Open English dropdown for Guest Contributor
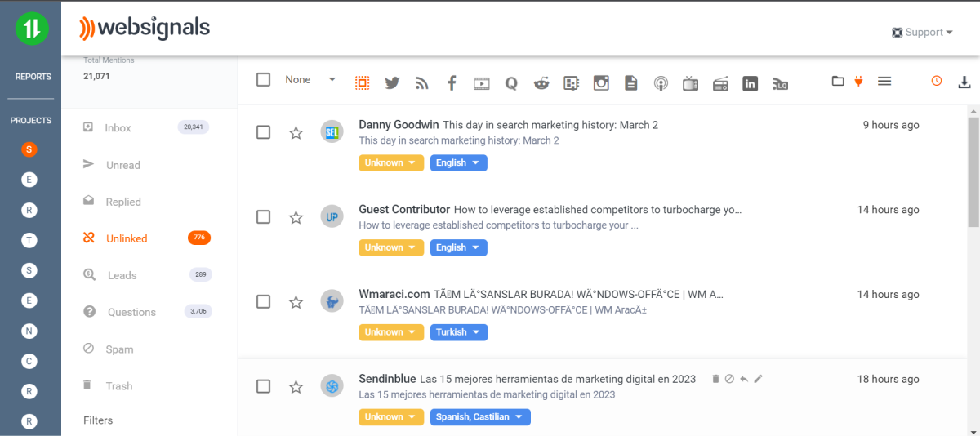This screenshot has width=980, height=436. coord(459,247)
